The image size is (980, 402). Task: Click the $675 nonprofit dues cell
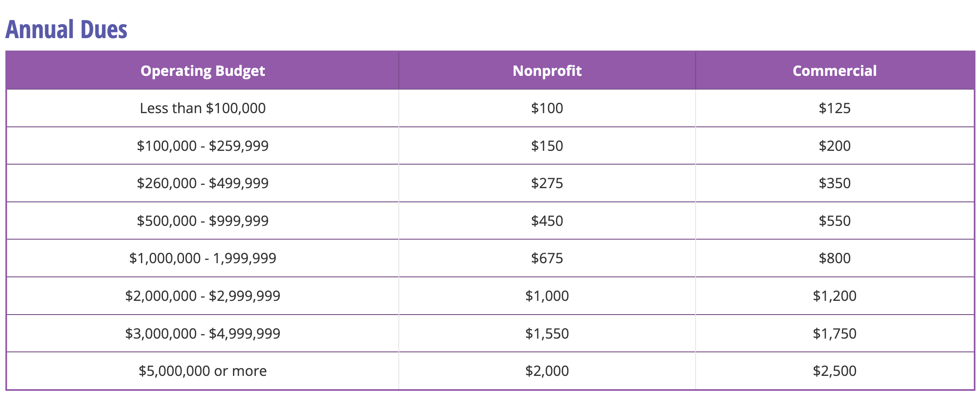click(547, 258)
